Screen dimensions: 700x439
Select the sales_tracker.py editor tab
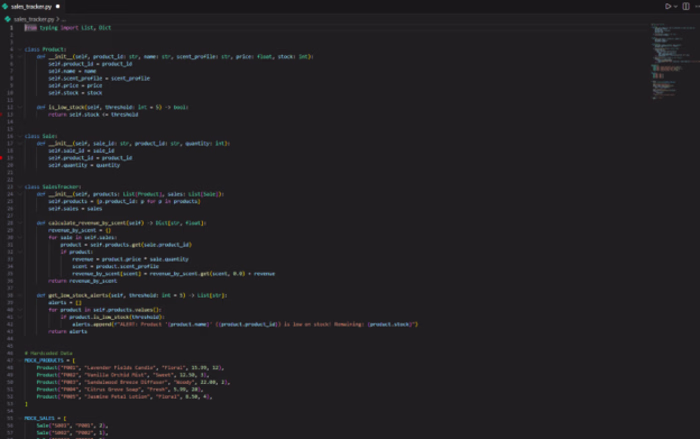tap(31, 6)
